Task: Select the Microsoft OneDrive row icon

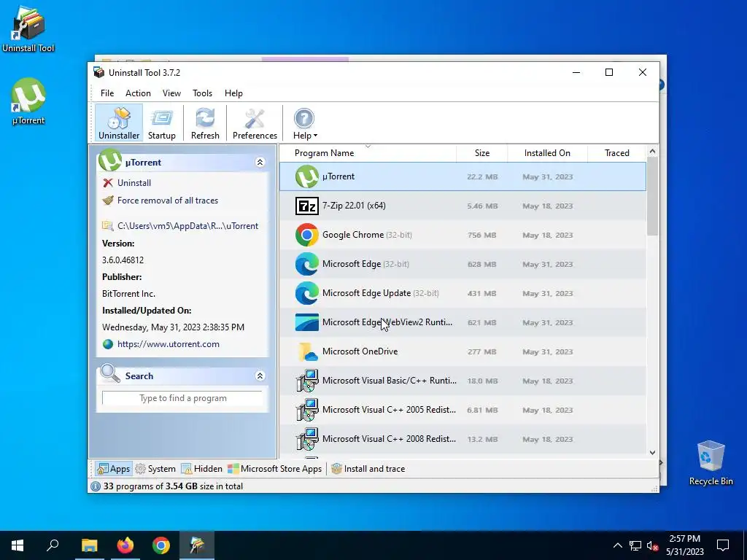Action: 307,351
